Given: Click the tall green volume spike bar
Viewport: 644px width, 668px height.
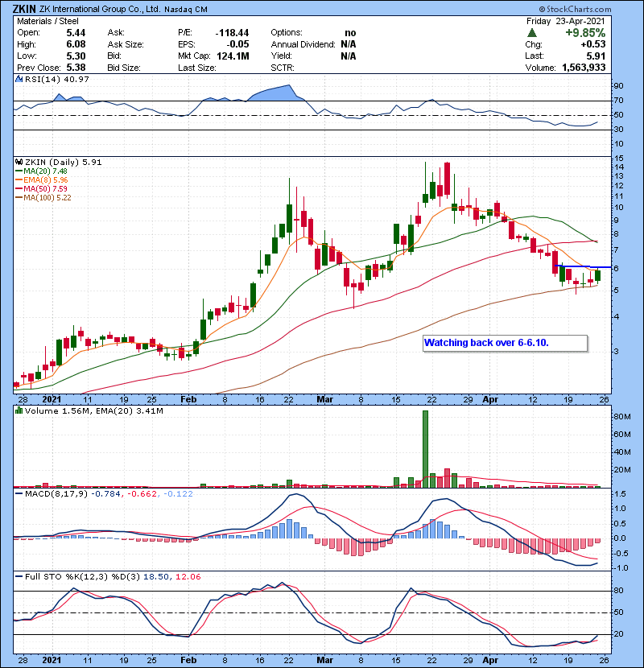Looking at the screenshot, I should coord(425,449).
